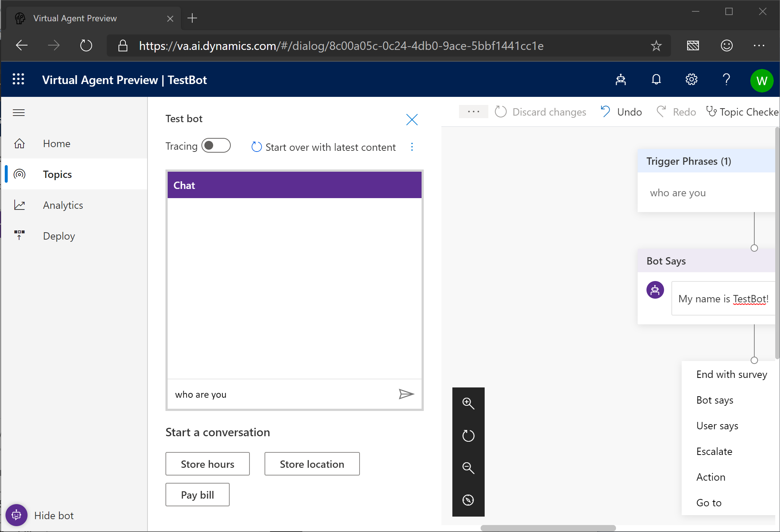Open browser settings and more menu
Screen dimensions: 780x532
tap(759, 45)
